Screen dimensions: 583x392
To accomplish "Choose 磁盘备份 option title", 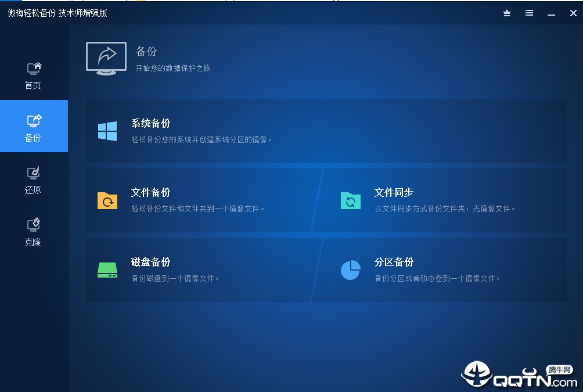I will [151, 262].
